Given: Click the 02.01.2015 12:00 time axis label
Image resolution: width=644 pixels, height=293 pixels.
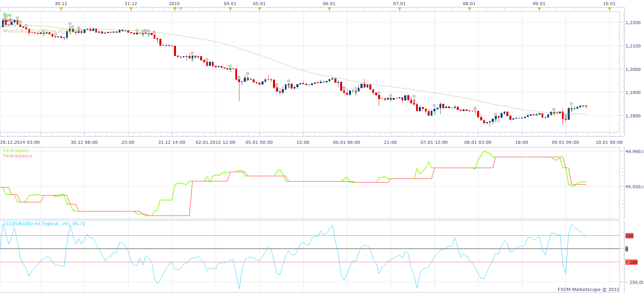Looking at the screenshot, I should 215,142.
